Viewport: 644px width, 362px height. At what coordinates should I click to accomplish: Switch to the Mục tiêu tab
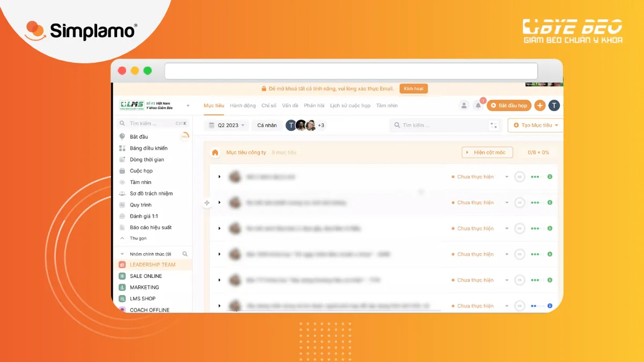pyautogui.click(x=214, y=106)
